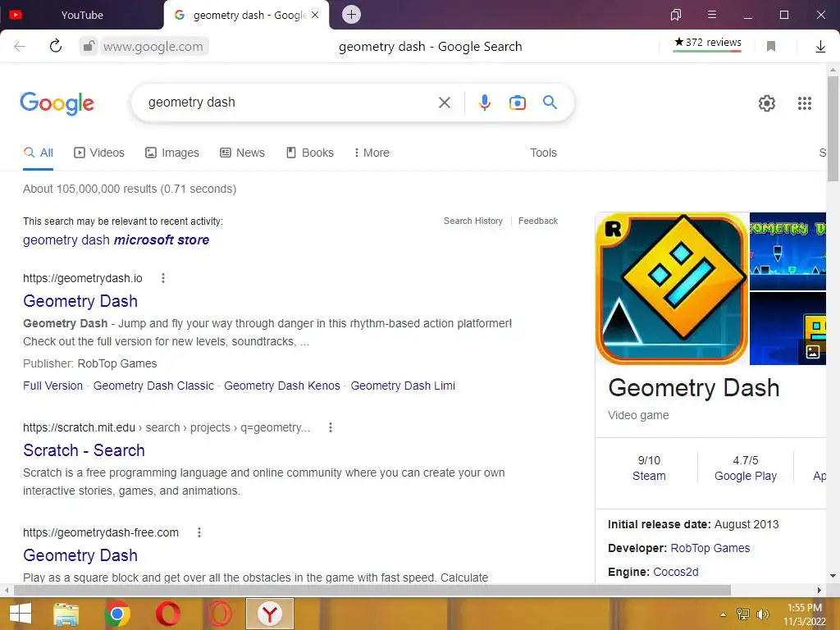Open volume control in system tray
840x630 pixels.
tap(762, 614)
